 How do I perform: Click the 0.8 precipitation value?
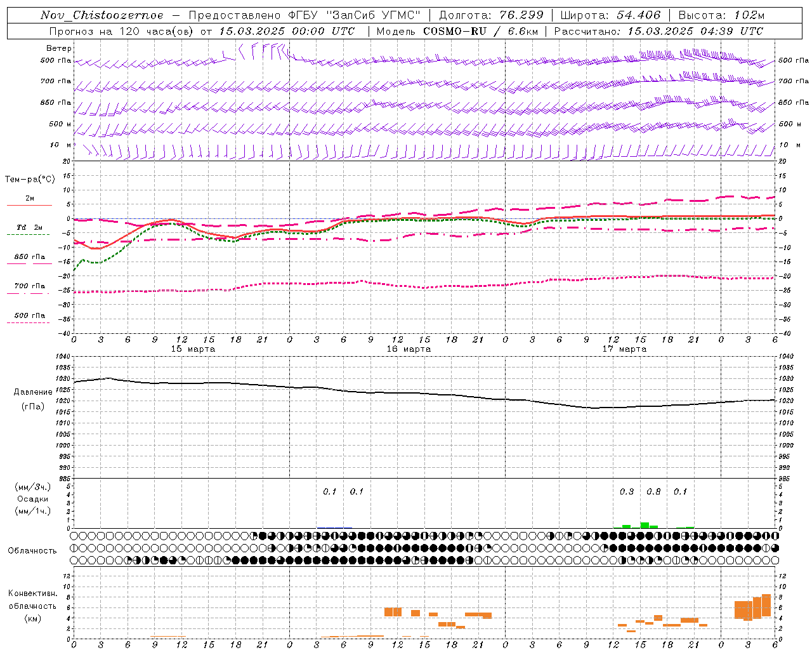click(x=653, y=492)
